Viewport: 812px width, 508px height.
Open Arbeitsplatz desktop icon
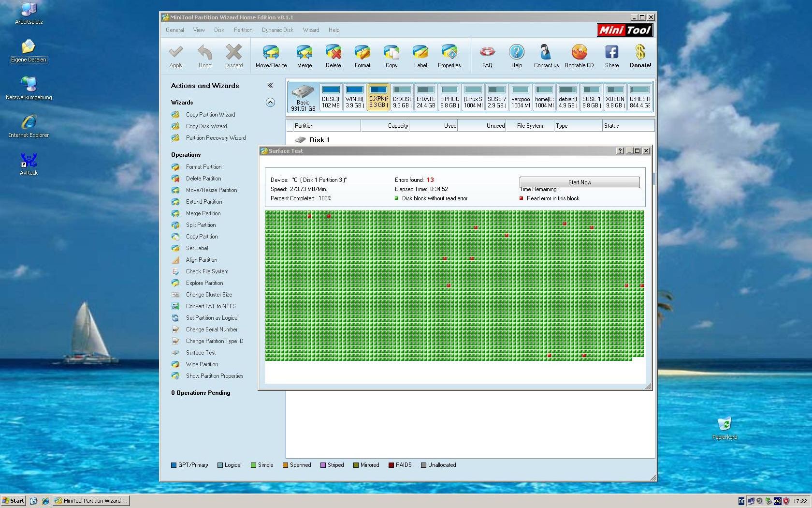tap(29, 14)
